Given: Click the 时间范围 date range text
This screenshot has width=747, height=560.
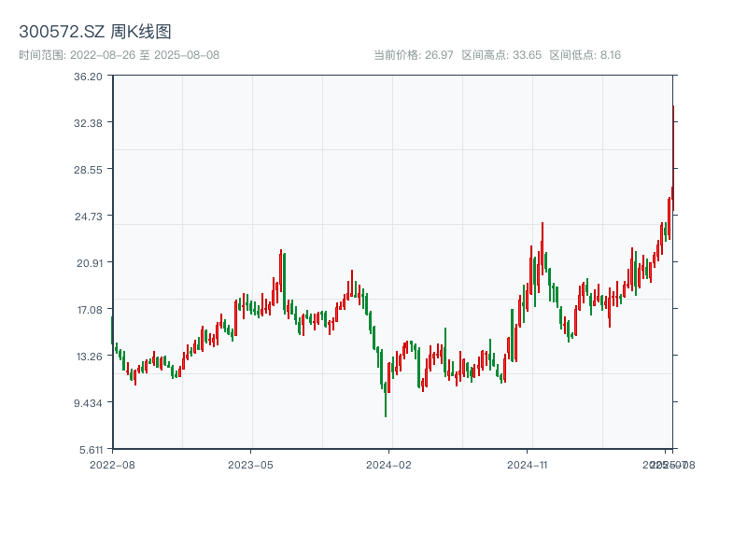Looking at the screenshot, I should (x=120, y=55).
